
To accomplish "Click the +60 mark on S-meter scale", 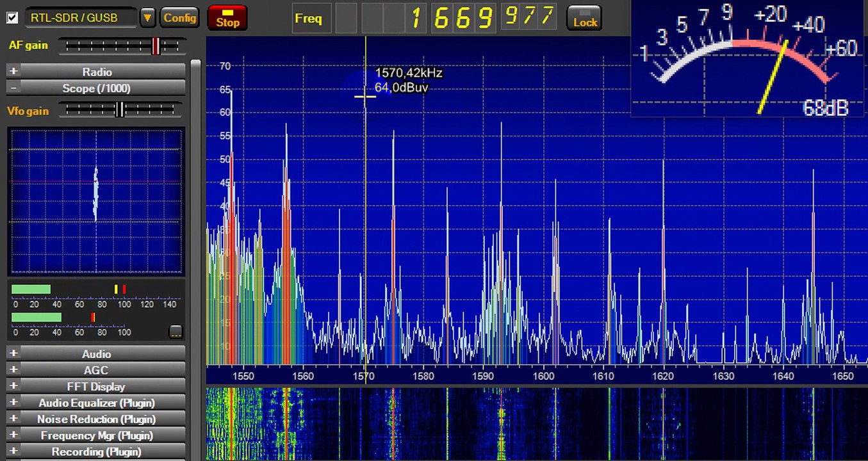I will (840, 49).
